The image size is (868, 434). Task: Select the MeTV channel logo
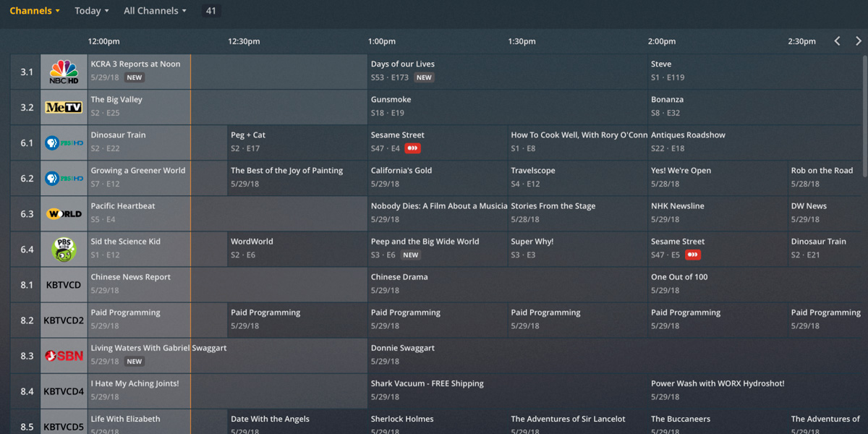pos(64,107)
